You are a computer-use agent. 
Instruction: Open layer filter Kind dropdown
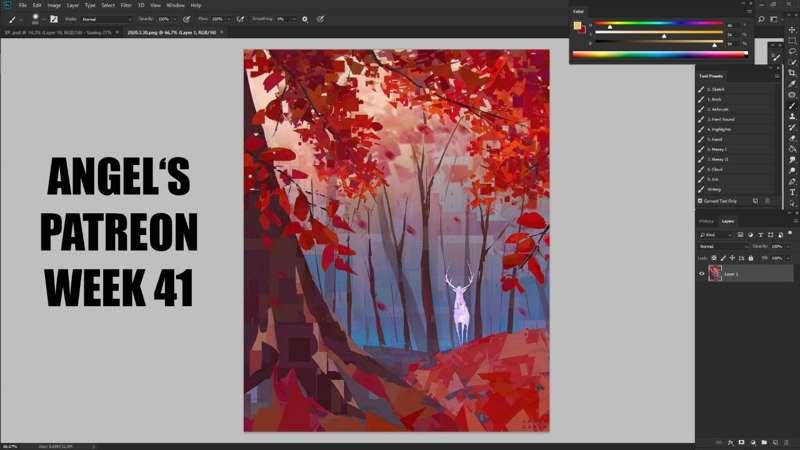(715, 235)
